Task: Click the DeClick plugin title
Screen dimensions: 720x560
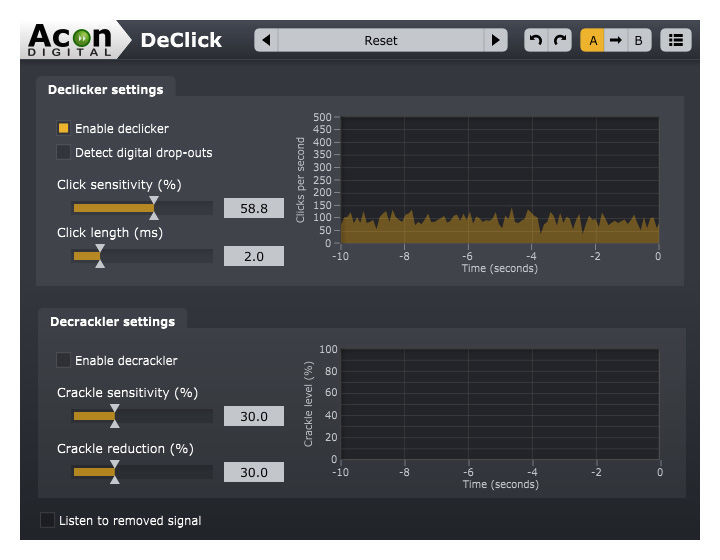Action: point(181,40)
